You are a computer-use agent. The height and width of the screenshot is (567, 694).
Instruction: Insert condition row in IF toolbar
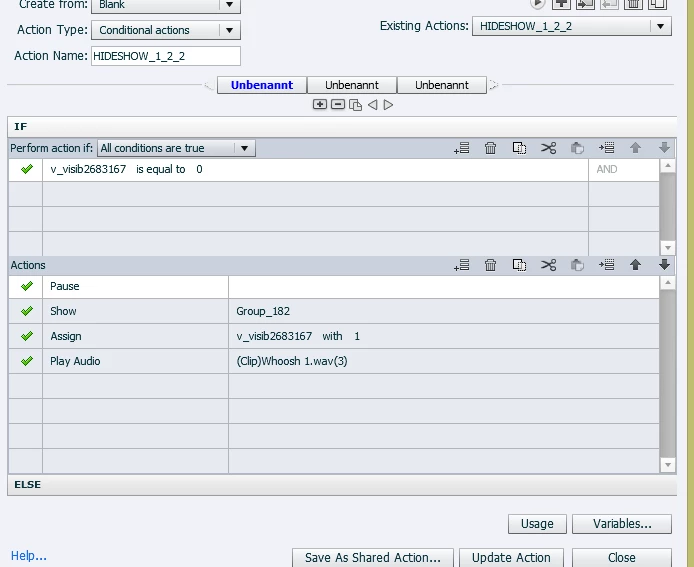606,148
